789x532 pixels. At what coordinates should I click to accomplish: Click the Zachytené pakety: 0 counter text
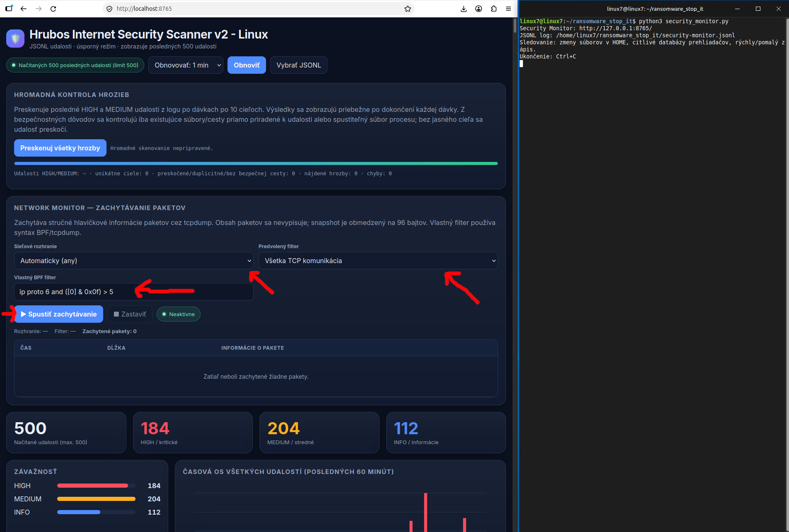[x=109, y=331]
